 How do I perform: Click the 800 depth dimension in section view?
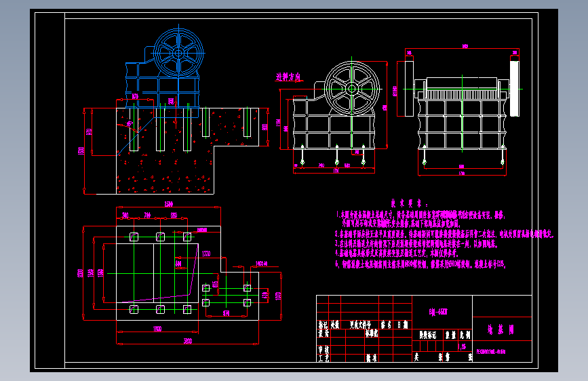point(264,127)
